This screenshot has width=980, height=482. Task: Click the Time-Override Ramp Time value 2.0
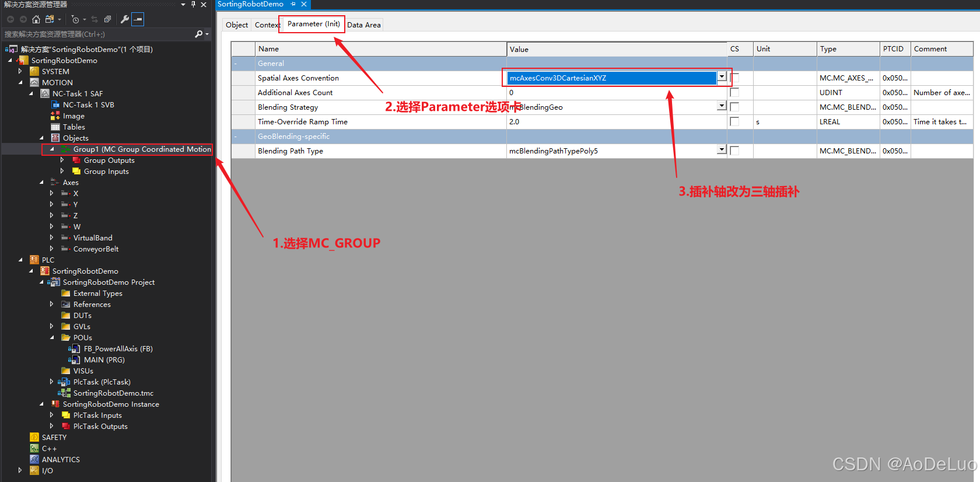tap(617, 121)
